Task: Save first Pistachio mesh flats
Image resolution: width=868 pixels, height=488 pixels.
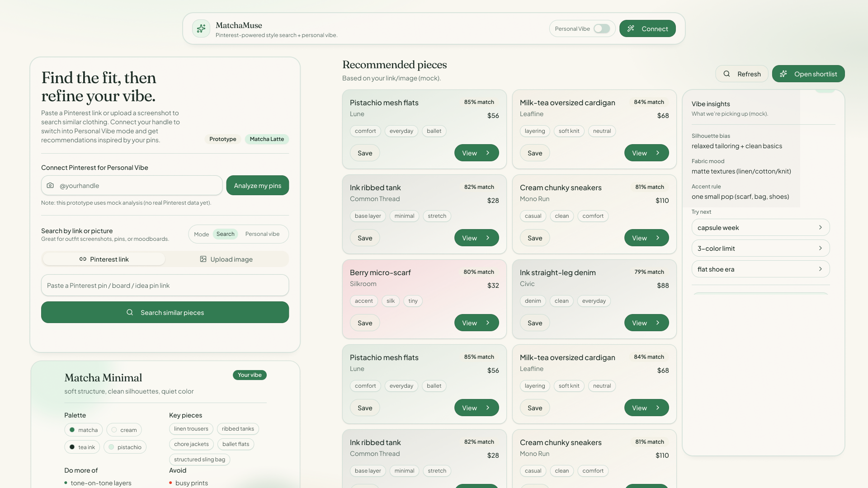Action: [x=365, y=153]
